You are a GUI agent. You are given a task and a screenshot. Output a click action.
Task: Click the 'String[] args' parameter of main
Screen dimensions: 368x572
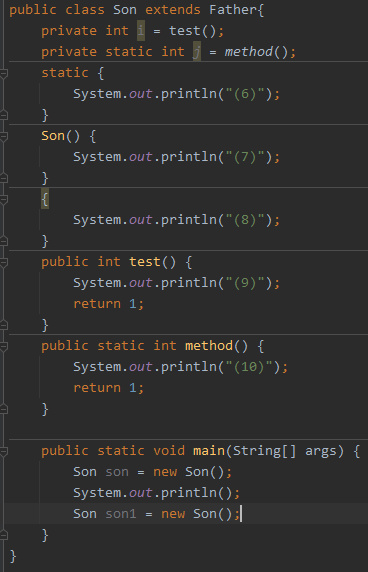click(x=284, y=451)
